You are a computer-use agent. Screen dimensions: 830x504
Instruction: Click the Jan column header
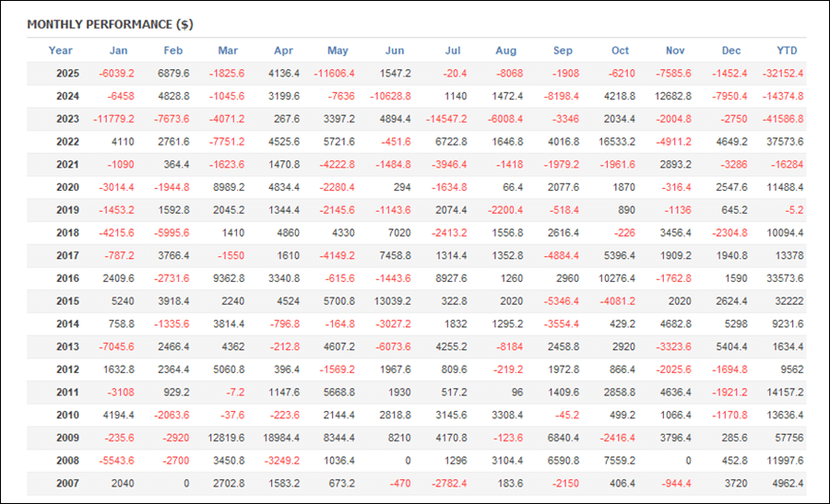coord(118,51)
